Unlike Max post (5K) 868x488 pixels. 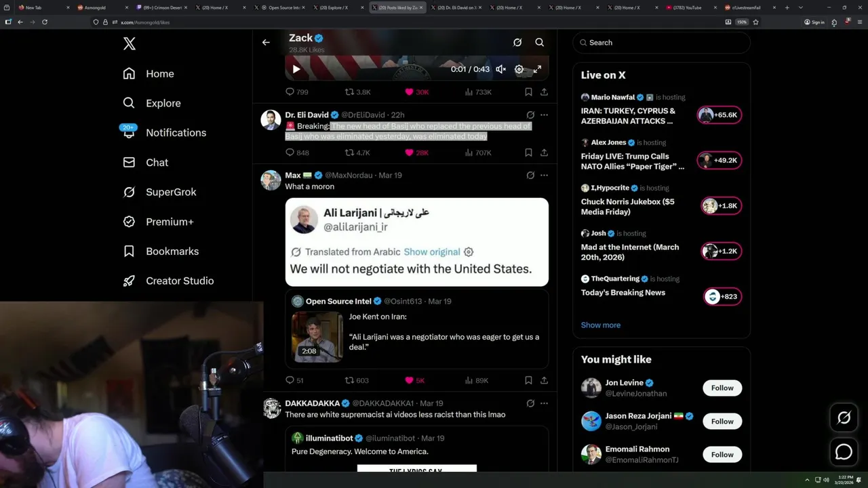(x=414, y=380)
